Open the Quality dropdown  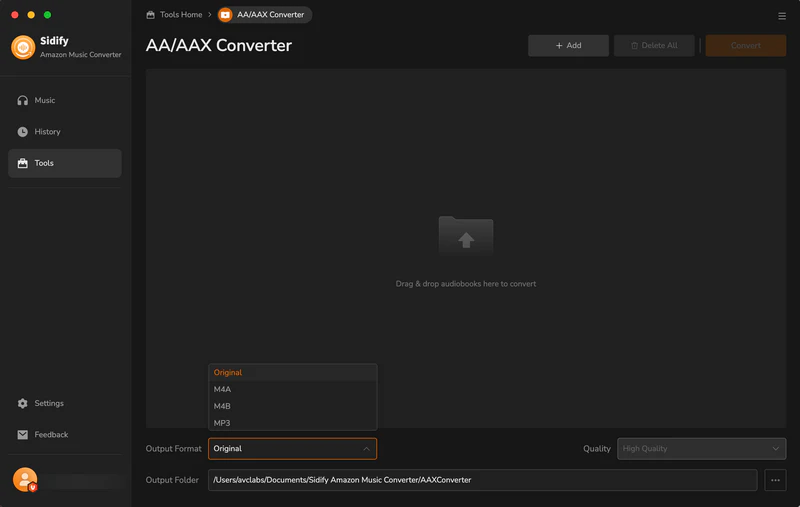click(702, 449)
